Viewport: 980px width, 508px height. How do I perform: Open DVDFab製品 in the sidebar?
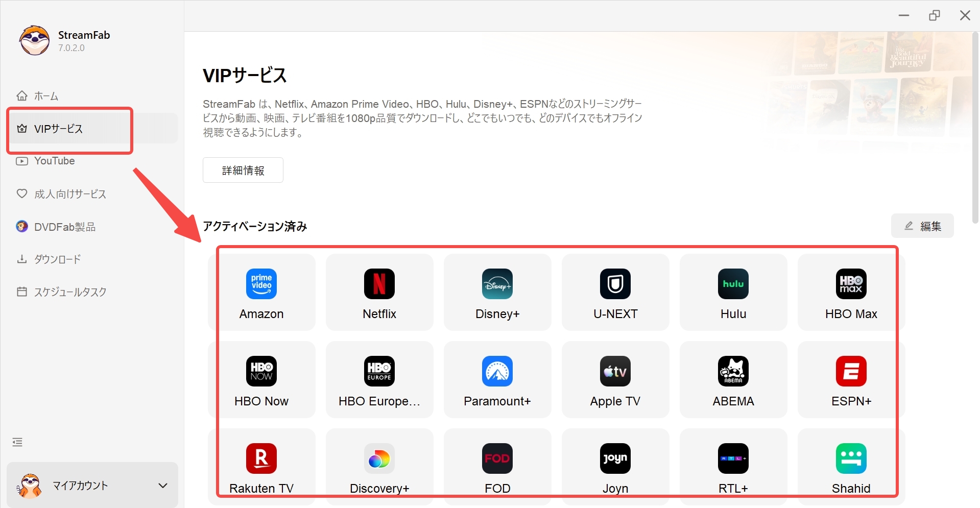(x=92, y=227)
